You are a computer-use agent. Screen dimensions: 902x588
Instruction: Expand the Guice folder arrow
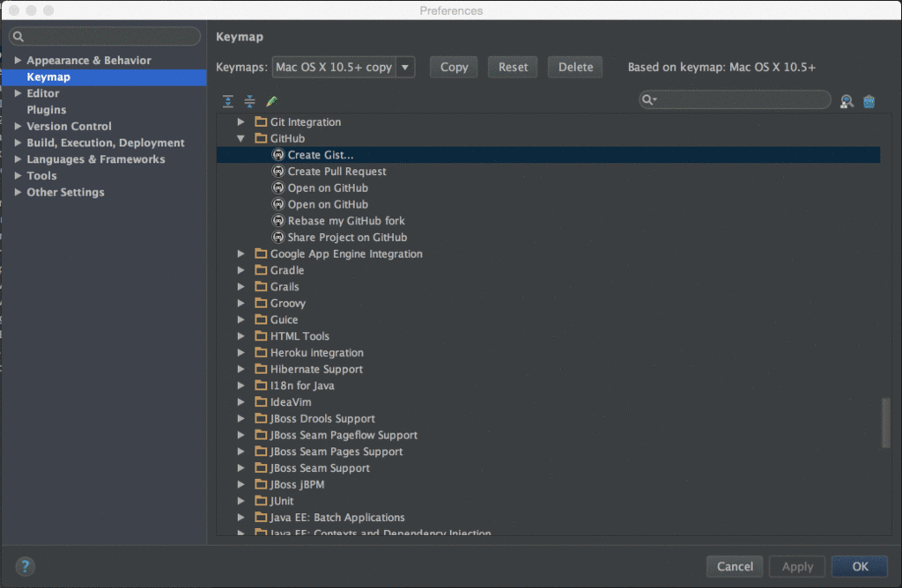click(241, 320)
